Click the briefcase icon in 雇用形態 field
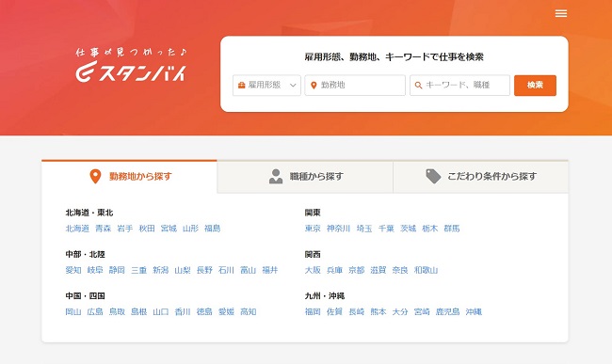Image resolution: width=612 pixels, height=364 pixels. [x=242, y=85]
